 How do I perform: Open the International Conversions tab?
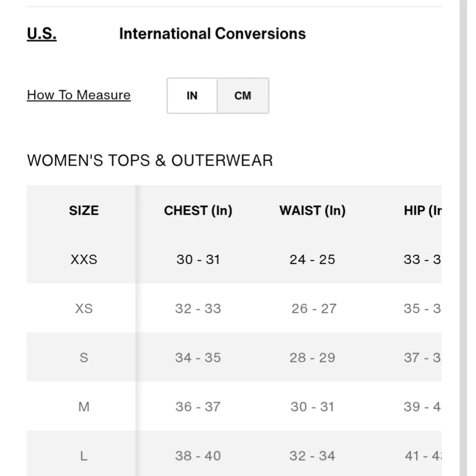point(212,33)
